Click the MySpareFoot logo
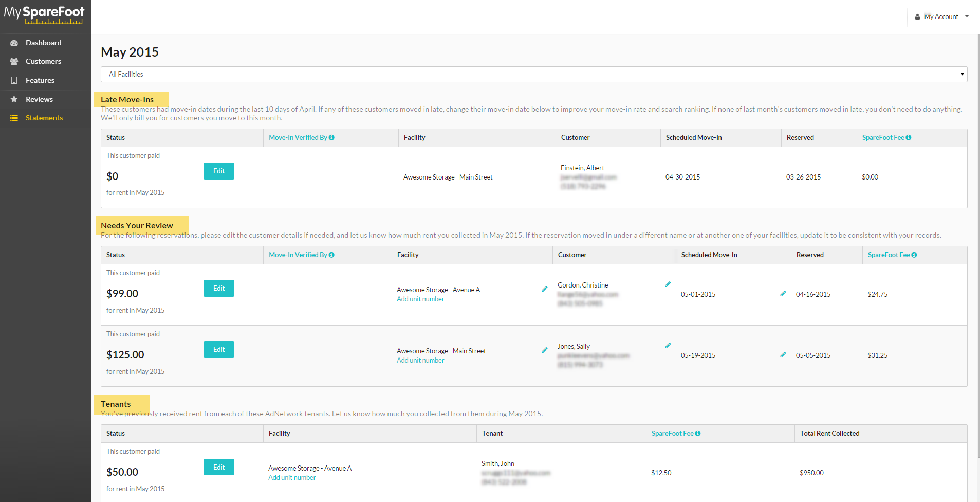The image size is (980, 502). pyautogui.click(x=44, y=14)
